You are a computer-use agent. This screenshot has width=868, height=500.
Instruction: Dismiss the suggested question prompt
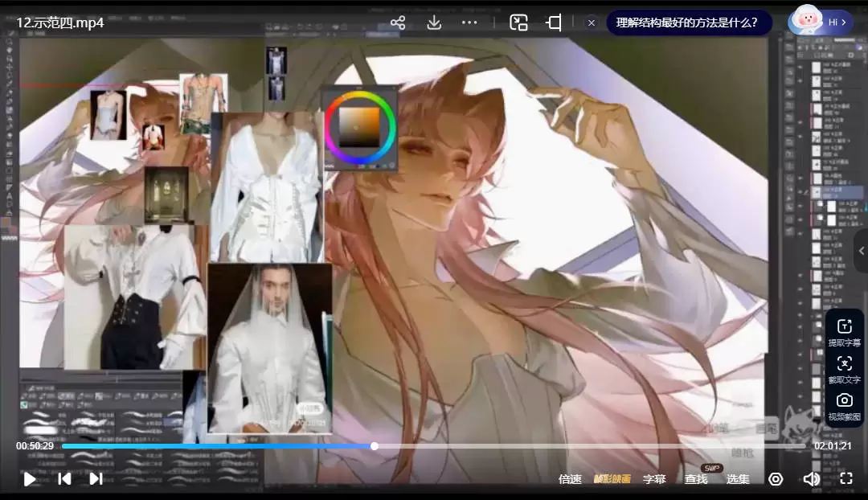pyautogui.click(x=592, y=23)
